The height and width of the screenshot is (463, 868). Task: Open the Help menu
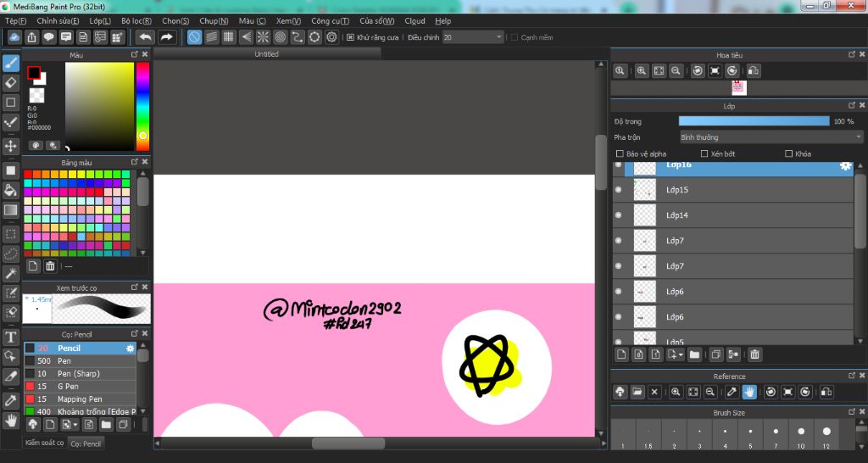tap(442, 21)
